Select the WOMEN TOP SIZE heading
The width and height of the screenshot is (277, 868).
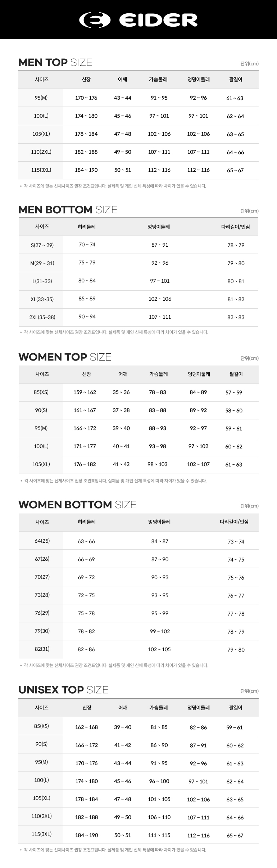65,357
